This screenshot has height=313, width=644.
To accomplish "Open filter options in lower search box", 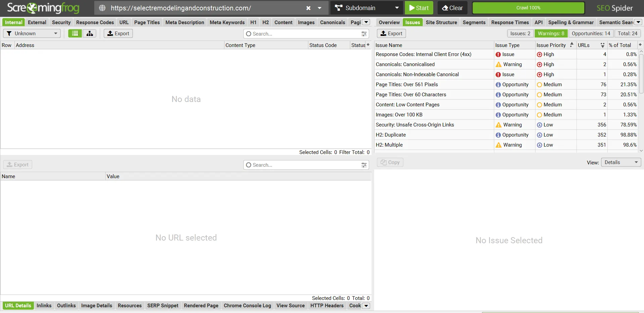I will pos(364,165).
